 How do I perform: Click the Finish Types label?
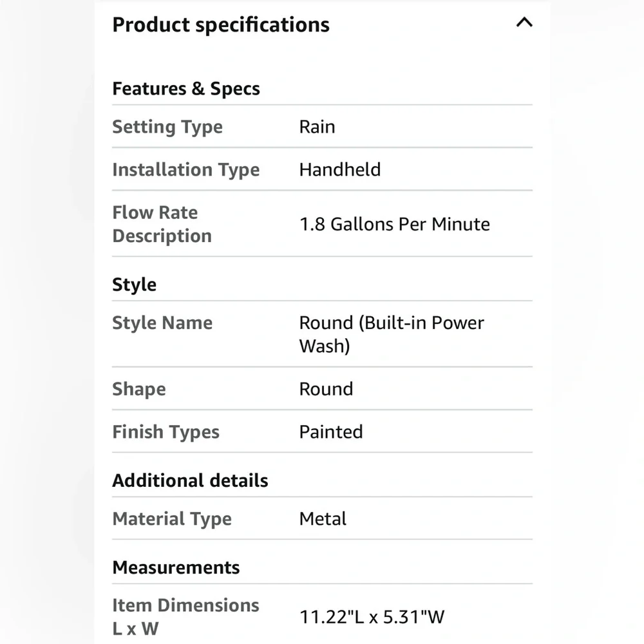[166, 431]
